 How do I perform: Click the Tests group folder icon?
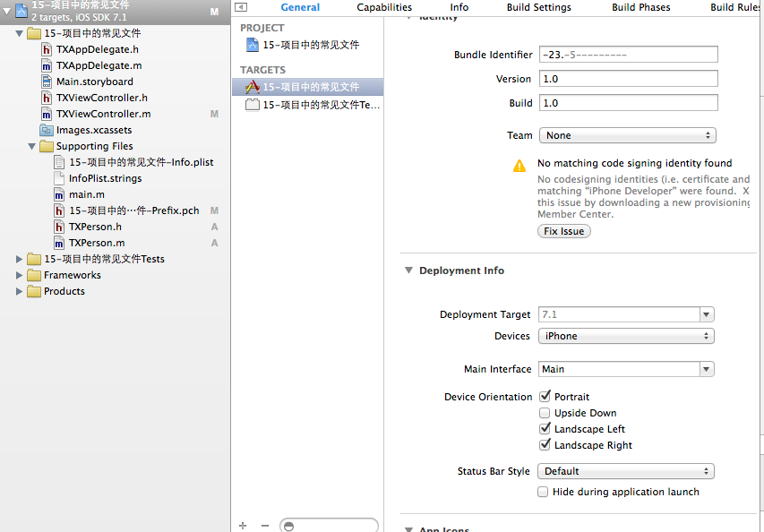click(34, 259)
